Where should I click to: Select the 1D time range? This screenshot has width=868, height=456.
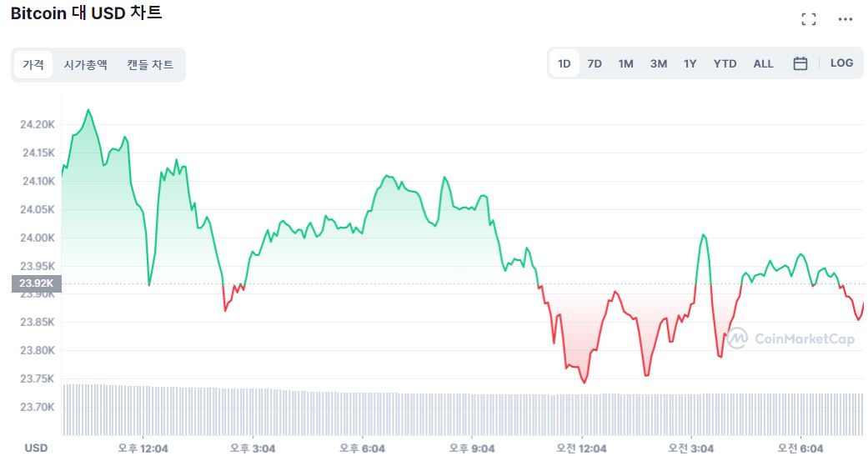[564, 63]
